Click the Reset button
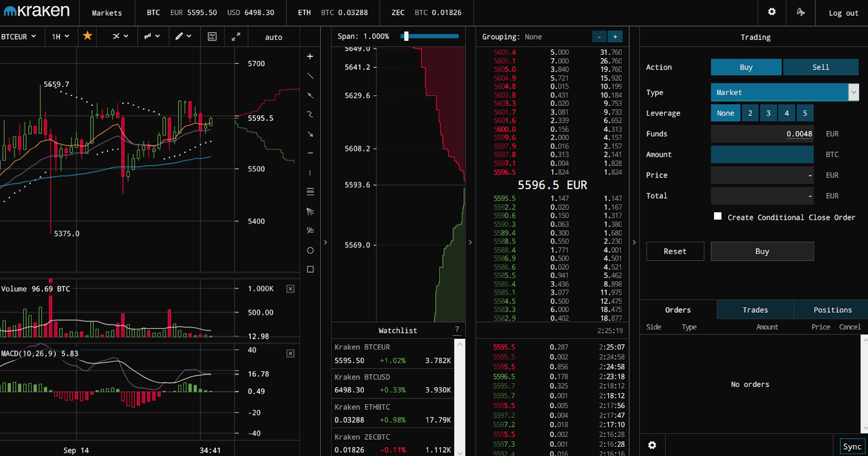The image size is (868, 456). 675,251
